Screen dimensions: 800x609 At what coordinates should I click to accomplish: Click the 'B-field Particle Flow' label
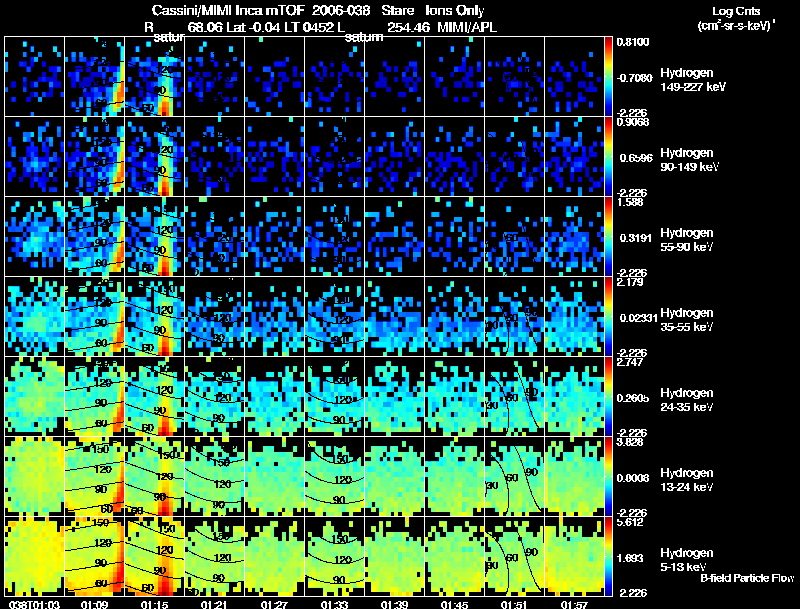point(747,578)
